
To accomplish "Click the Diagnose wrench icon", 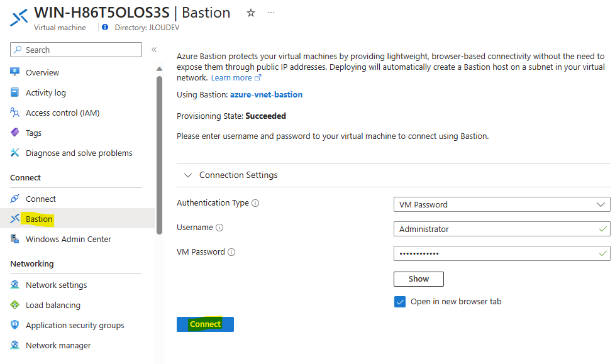I will click(x=14, y=153).
